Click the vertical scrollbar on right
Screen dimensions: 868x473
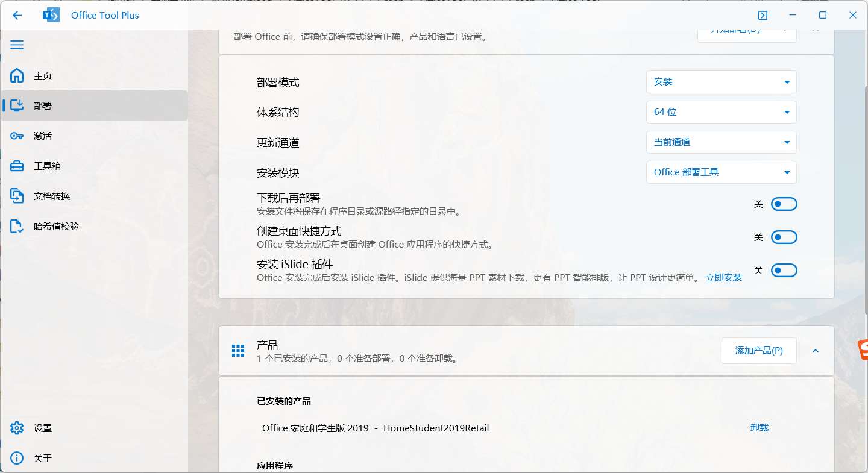click(866, 199)
